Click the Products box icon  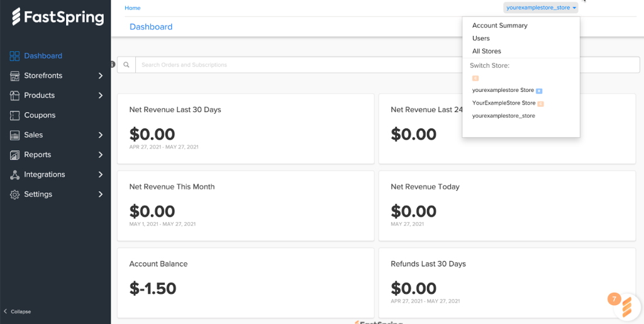pyautogui.click(x=15, y=96)
